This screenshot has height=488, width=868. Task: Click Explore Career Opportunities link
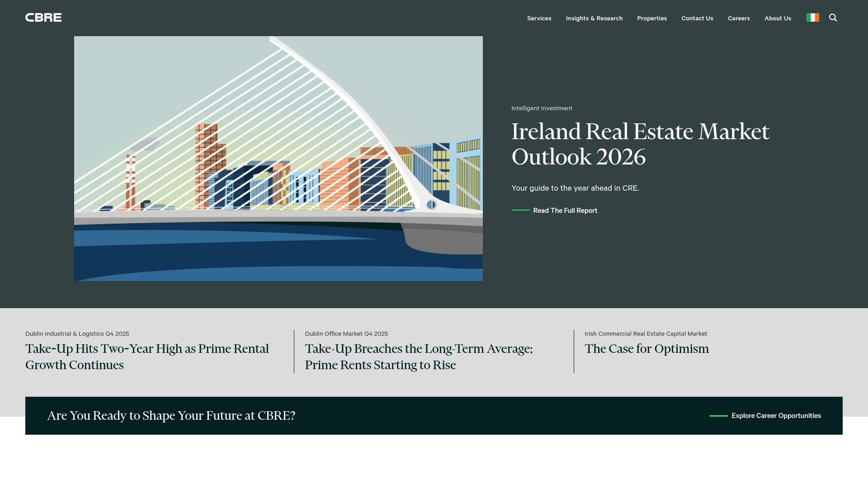[x=776, y=416]
